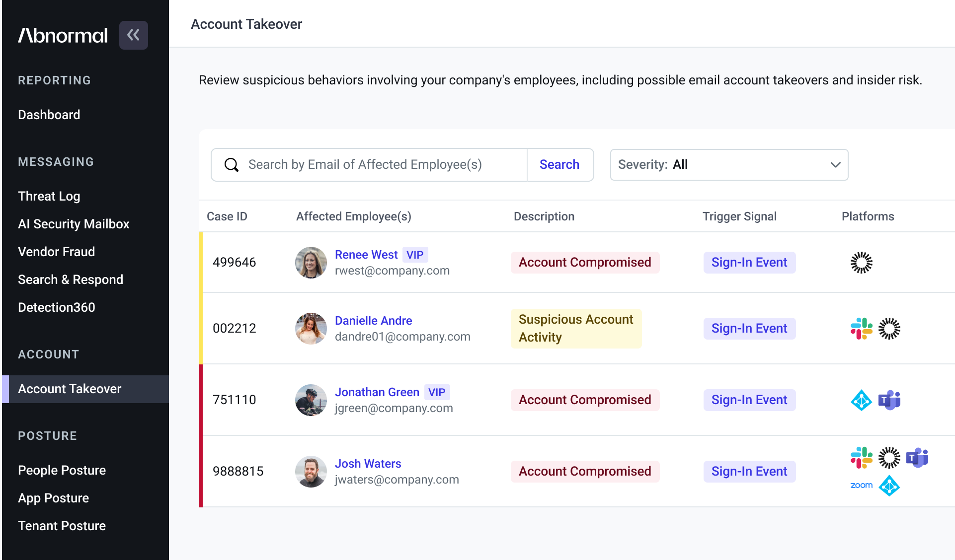Click Sign-In Event tag for case 002212

click(749, 329)
